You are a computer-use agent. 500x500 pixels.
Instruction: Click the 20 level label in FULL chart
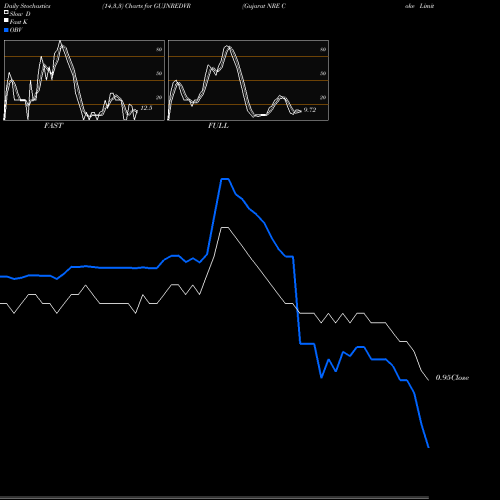(x=323, y=97)
